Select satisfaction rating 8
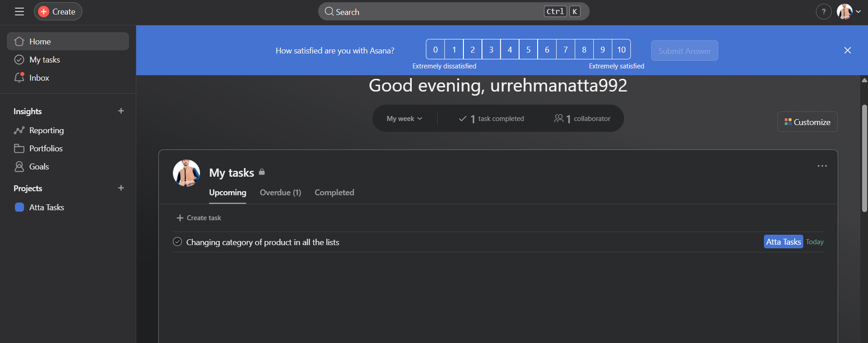The height and width of the screenshot is (343, 868). [584, 49]
